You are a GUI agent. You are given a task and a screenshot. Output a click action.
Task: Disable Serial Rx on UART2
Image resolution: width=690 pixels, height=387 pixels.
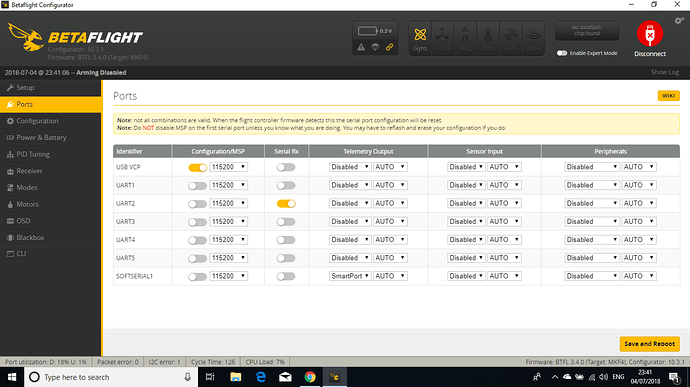click(286, 203)
